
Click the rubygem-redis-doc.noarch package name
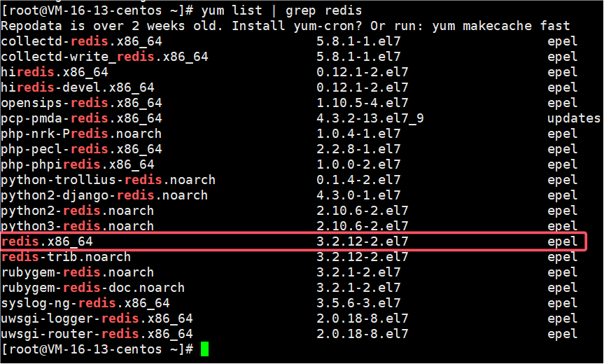tap(93, 288)
